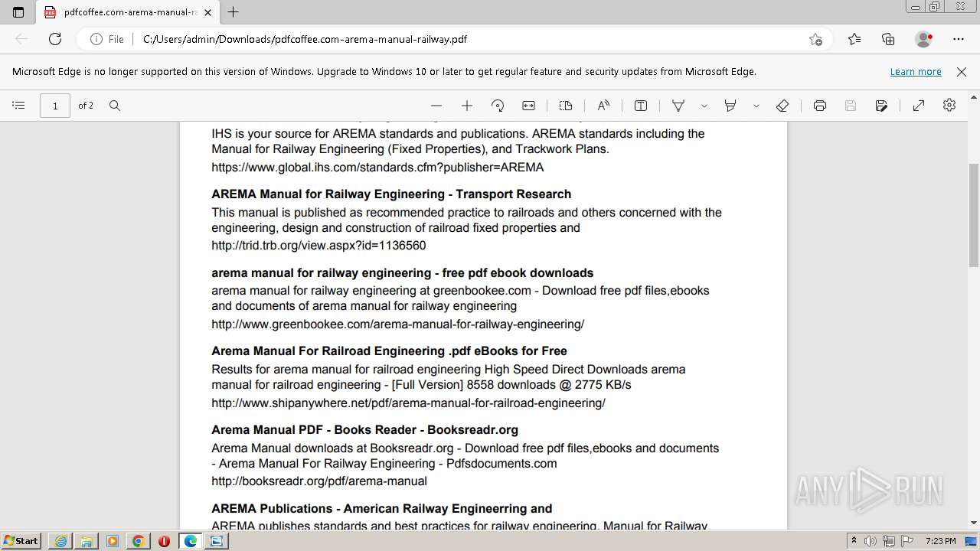Click the volume icon in system tray

(871, 541)
